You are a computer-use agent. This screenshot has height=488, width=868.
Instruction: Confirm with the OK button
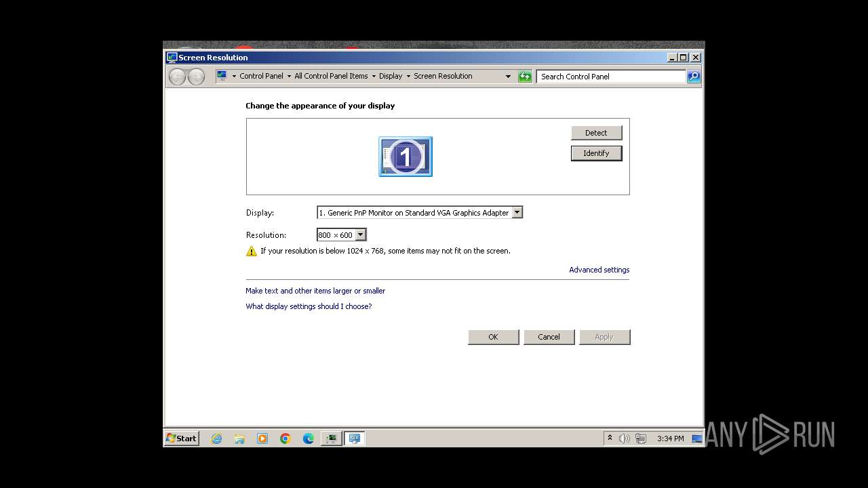click(493, 337)
